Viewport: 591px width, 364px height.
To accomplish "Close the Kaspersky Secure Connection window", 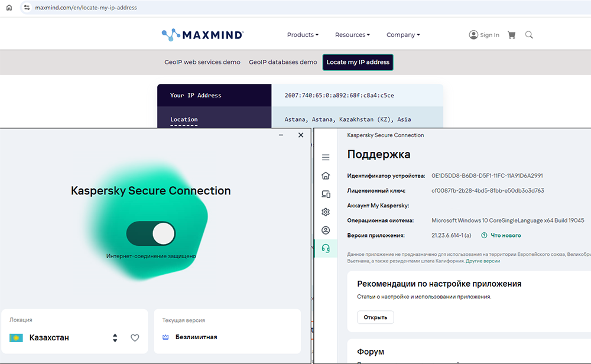I will pos(301,135).
